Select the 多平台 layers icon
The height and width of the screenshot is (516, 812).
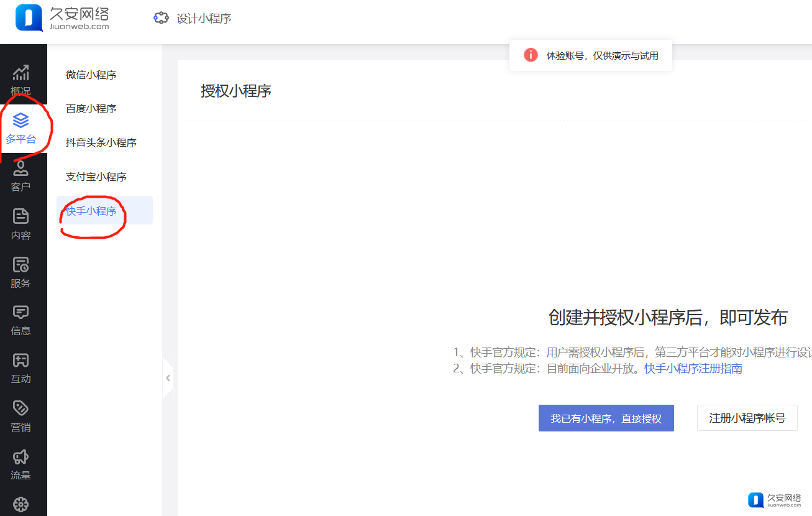[21, 119]
